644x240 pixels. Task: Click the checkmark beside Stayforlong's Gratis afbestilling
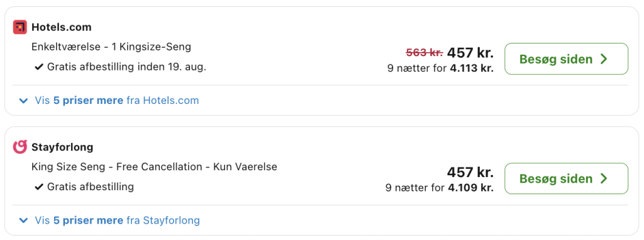[x=39, y=187]
